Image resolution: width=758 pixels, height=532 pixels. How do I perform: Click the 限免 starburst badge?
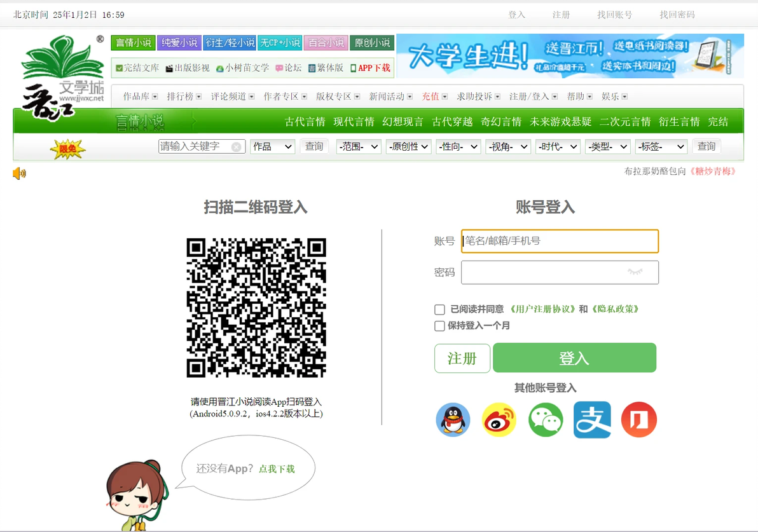pos(67,149)
